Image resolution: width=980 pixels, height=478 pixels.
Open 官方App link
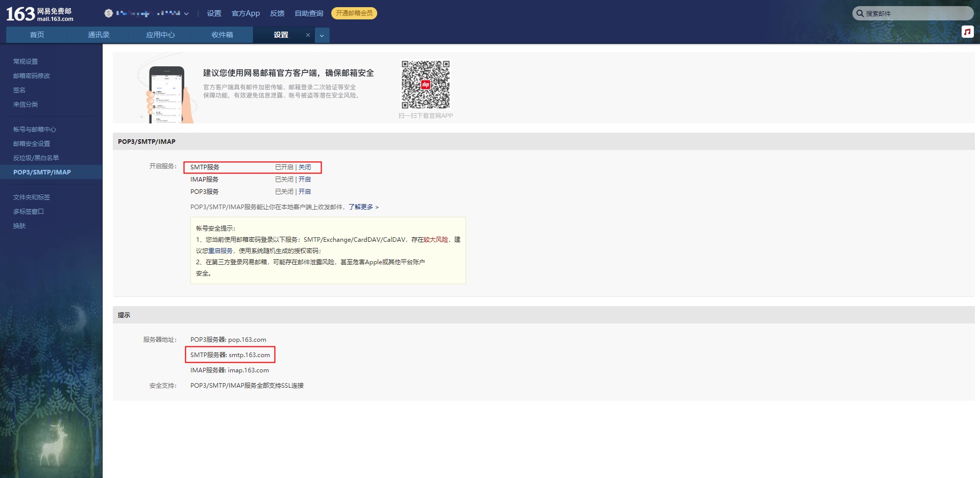pos(246,13)
